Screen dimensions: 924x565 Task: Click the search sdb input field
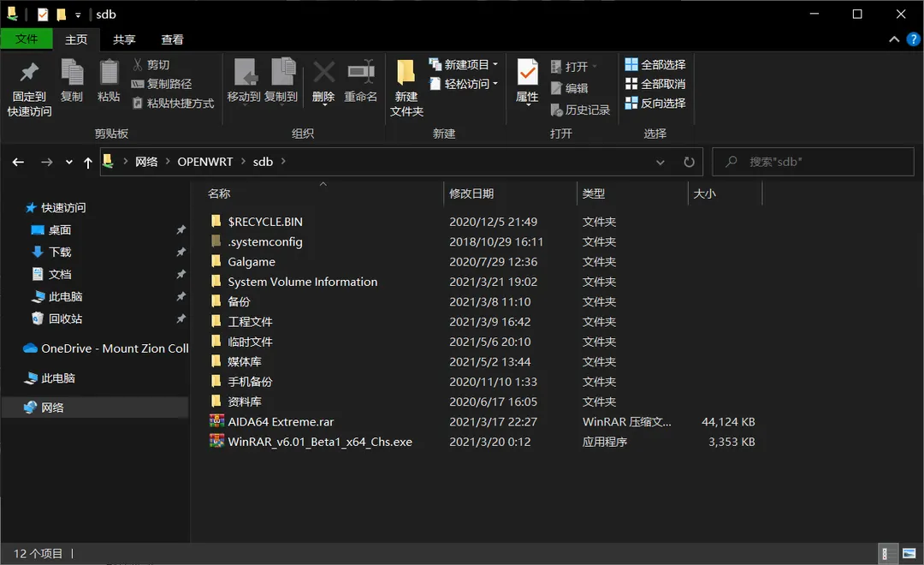[x=814, y=162]
